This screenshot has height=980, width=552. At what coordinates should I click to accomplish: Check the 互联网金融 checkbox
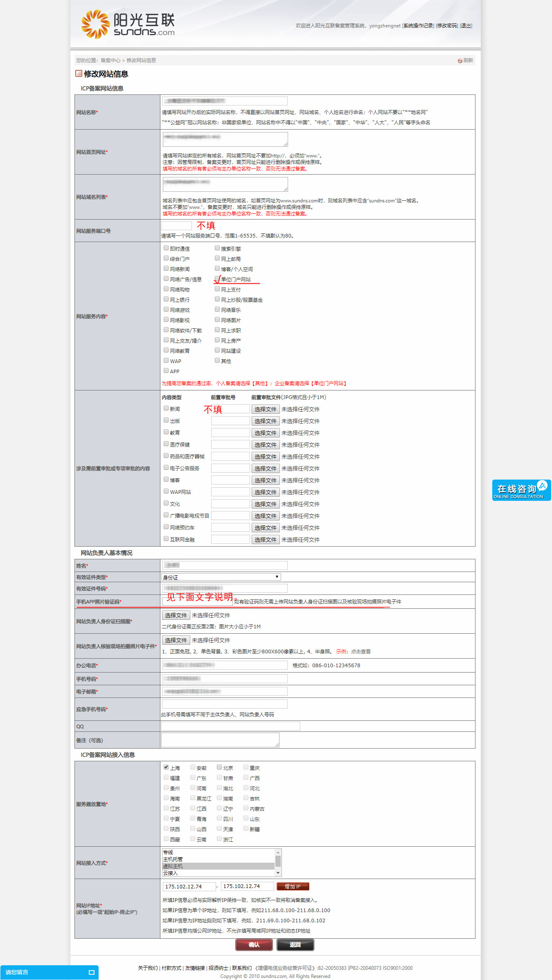(x=166, y=538)
